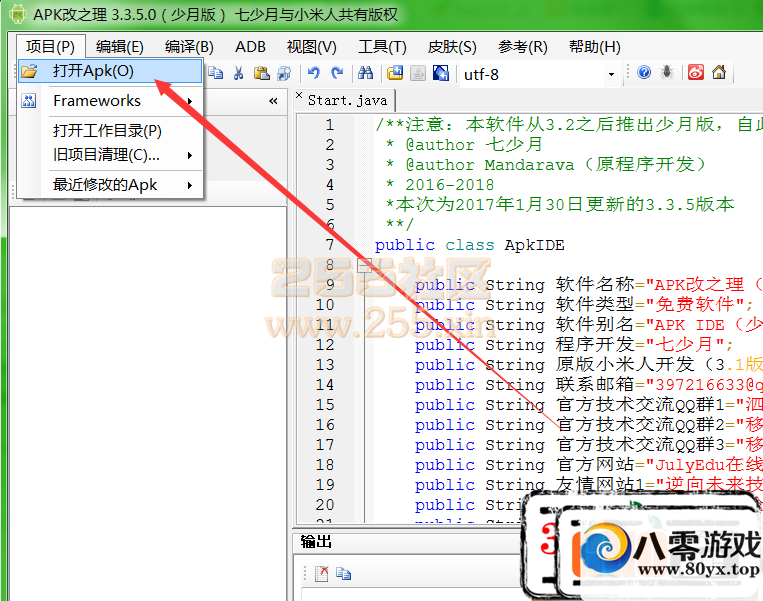Open the ADB menu

(250, 47)
